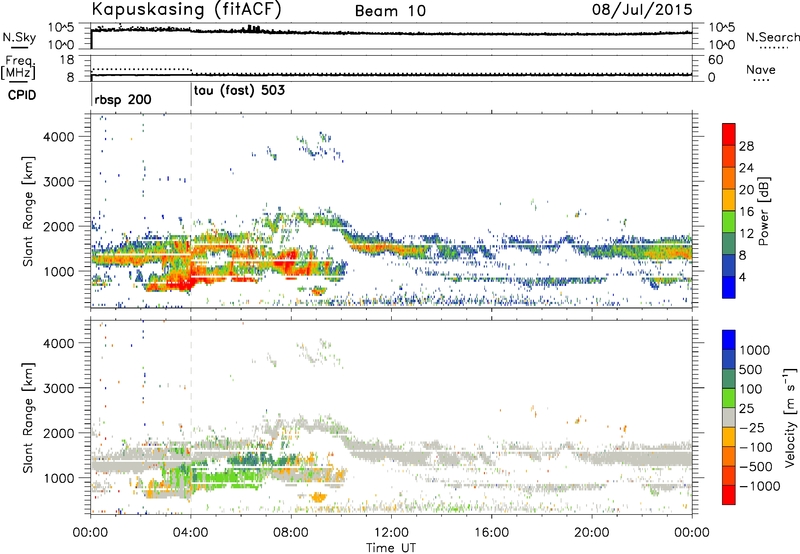The image size is (800, 554).
Task: Click the '4000' tick of the power panel
Action: [x=59, y=137]
